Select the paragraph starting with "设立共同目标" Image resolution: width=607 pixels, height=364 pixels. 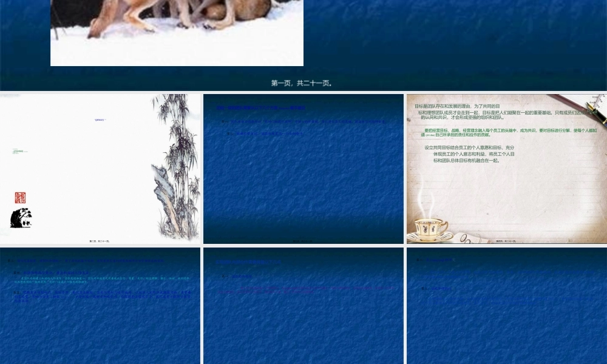(470, 154)
